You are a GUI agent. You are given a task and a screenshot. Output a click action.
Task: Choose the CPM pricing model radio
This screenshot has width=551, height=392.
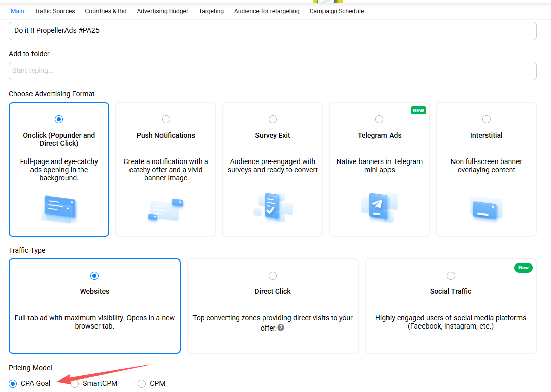[x=142, y=384]
